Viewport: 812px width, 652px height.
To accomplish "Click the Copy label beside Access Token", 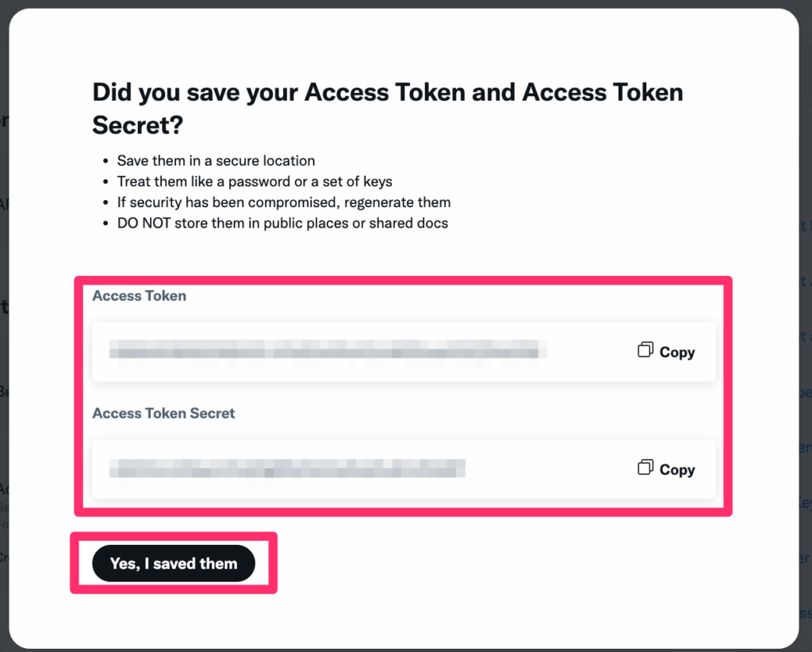I will click(677, 352).
